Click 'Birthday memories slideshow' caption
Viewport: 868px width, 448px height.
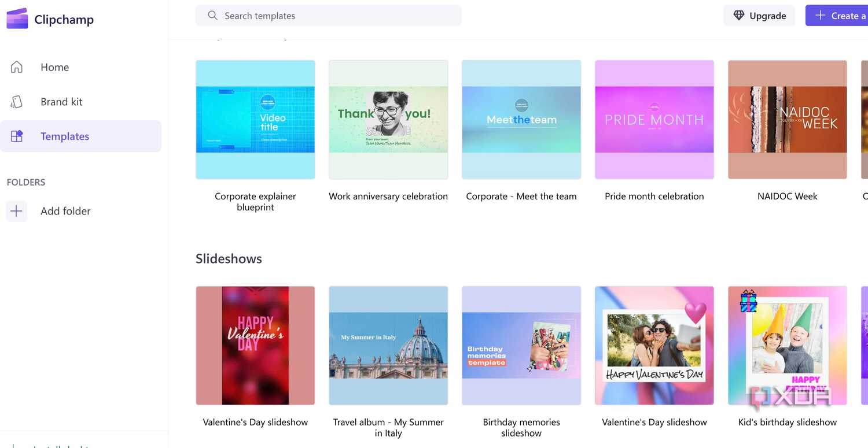point(521,428)
